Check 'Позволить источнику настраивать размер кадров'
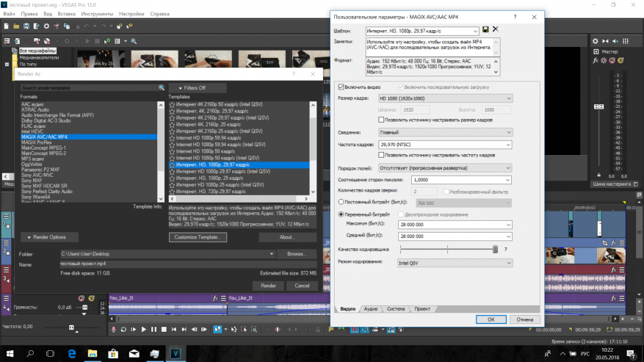This screenshot has height=362, width=644. pos(381,120)
